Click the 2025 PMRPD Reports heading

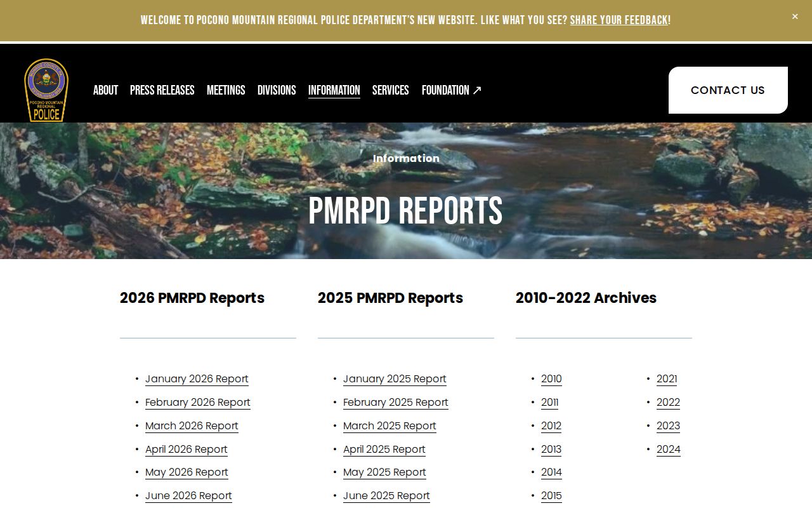click(390, 298)
